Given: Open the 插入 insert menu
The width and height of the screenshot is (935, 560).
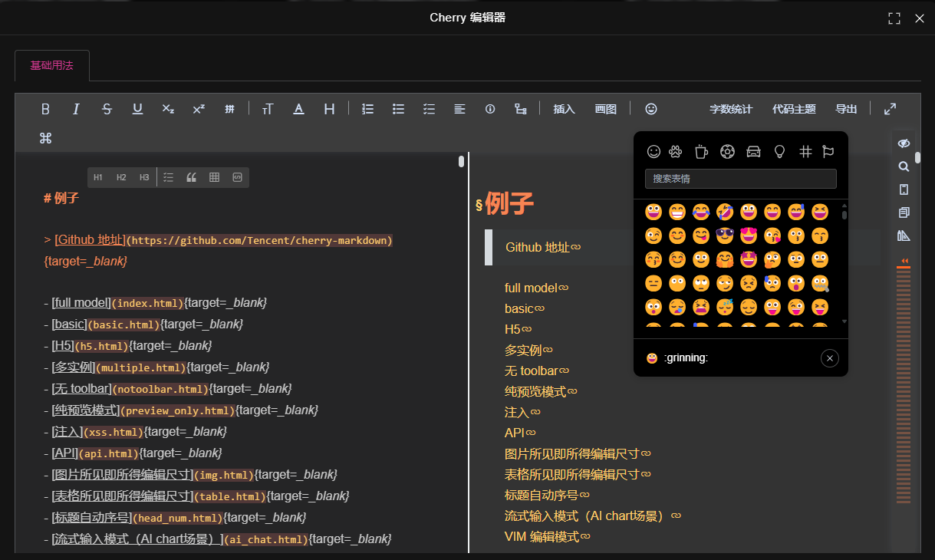Looking at the screenshot, I should [x=564, y=108].
